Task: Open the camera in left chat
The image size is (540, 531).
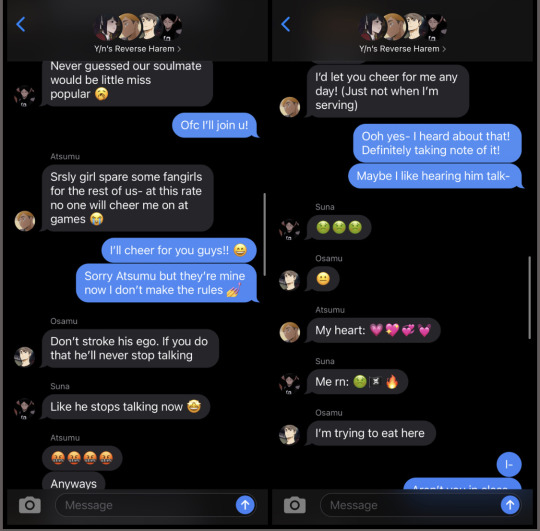Action: [30, 505]
